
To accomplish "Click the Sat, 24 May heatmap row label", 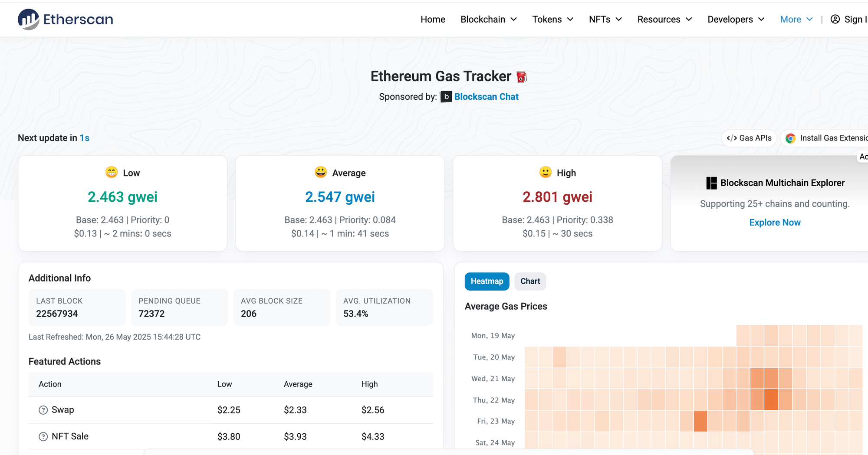I will click(x=495, y=443).
